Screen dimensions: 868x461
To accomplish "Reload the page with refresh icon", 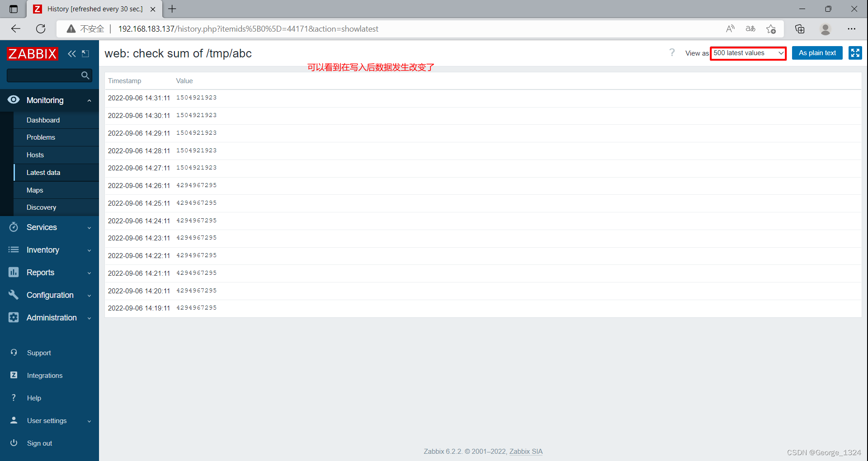I will click(x=41, y=29).
